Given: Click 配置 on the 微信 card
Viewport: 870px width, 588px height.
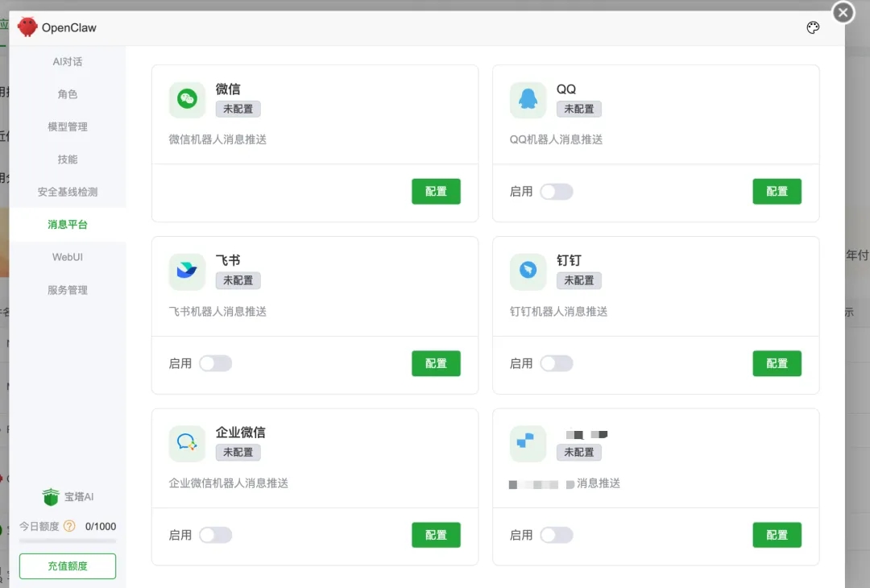Looking at the screenshot, I should (x=436, y=192).
